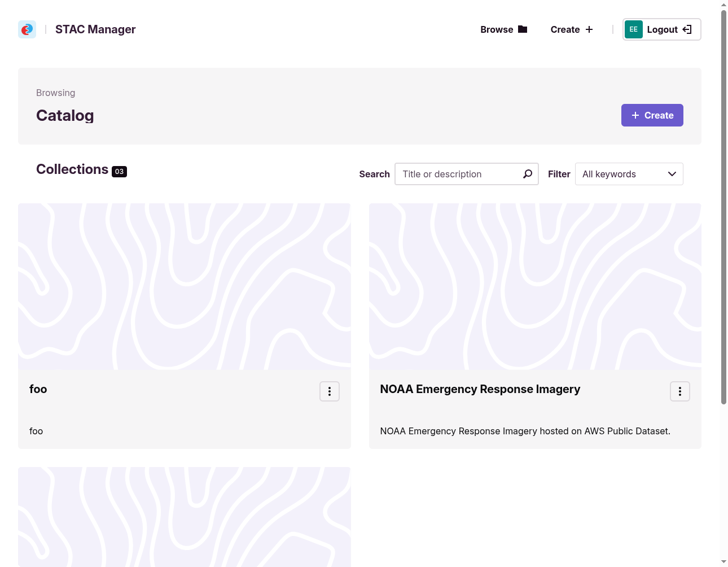Image resolution: width=728 pixels, height=567 pixels.
Task: Open the STAC Manager logo icon
Action: click(27, 29)
